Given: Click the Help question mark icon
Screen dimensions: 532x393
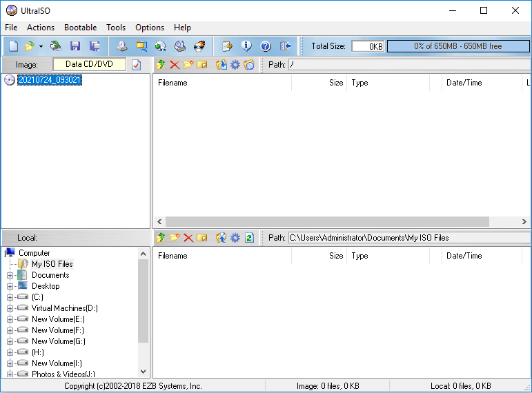Looking at the screenshot, I should (266, 46).
